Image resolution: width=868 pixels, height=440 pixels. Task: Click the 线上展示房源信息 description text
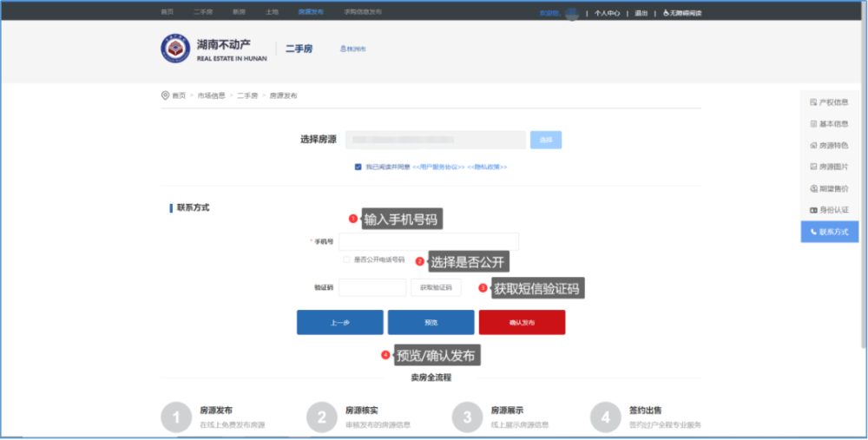pos(520,425)
